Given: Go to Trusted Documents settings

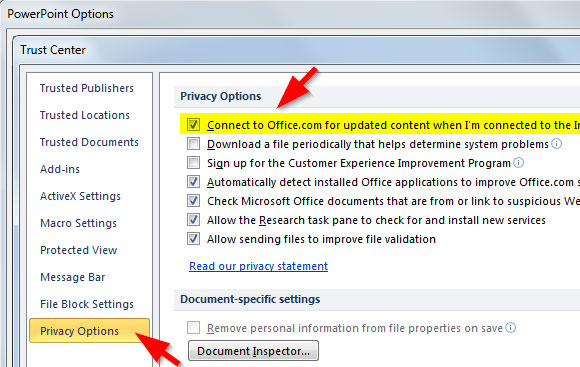Looking at the screenshot, I should click(x=89, y=142).
